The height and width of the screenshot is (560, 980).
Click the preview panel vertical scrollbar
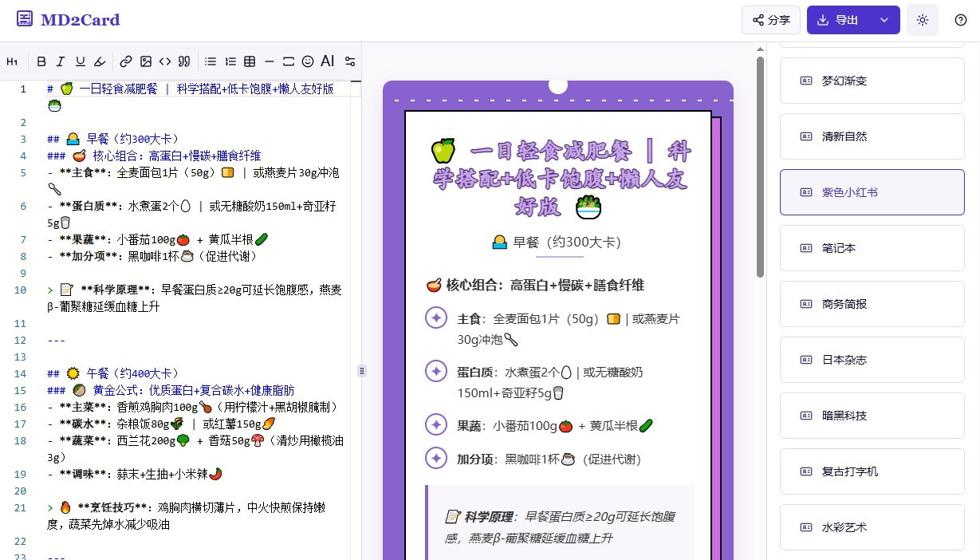[x=760, y=168]
